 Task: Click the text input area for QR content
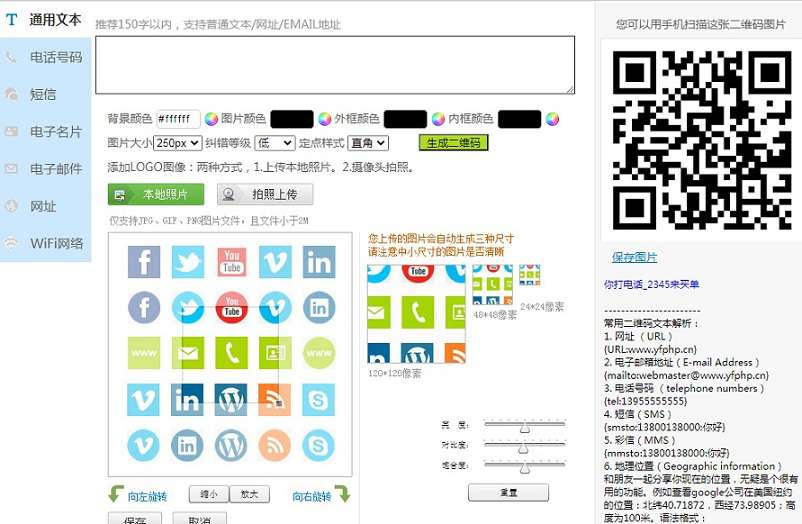point(335,65)
